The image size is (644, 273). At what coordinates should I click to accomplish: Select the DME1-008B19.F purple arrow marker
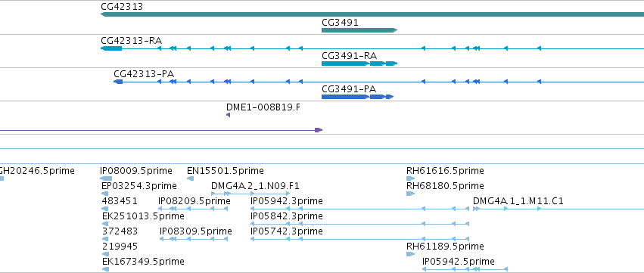[x=228, y=115]
